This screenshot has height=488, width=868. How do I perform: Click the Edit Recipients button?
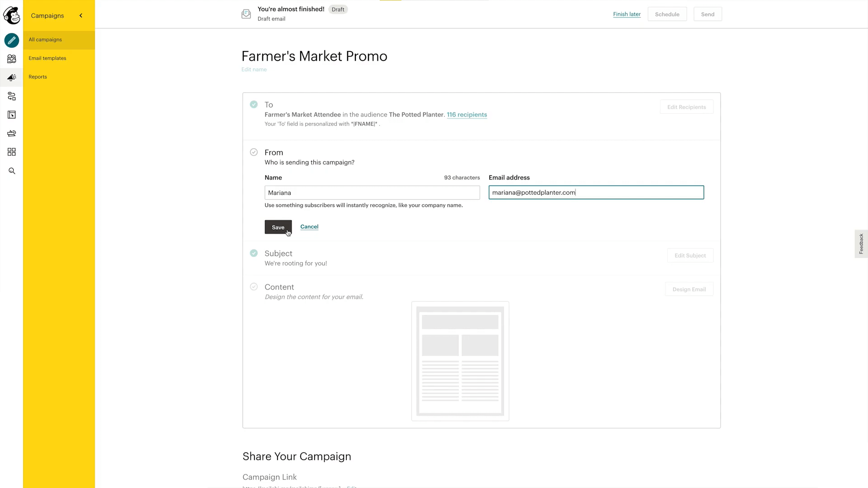click(686, 107)
